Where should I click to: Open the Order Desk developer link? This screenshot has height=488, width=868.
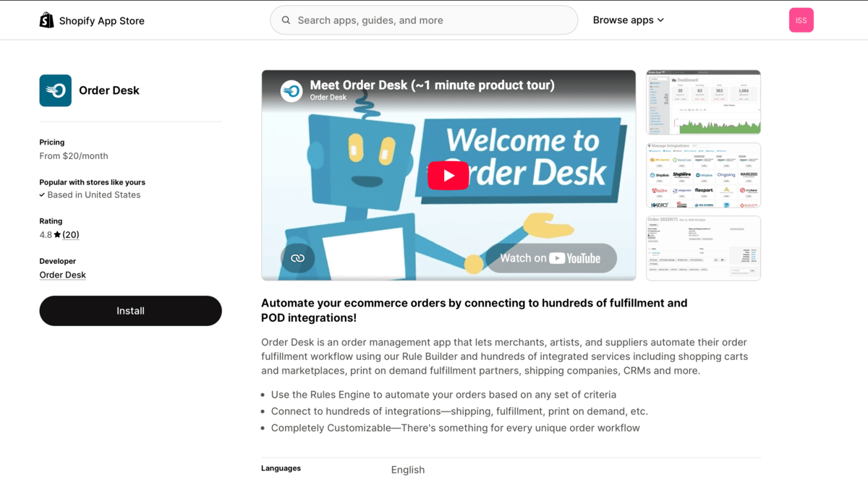[x=62, y=275]
